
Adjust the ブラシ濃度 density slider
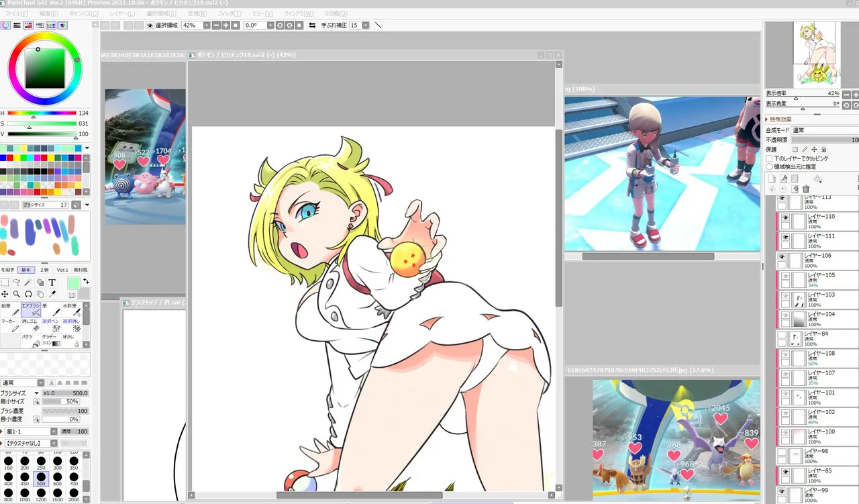click(65, 411)
